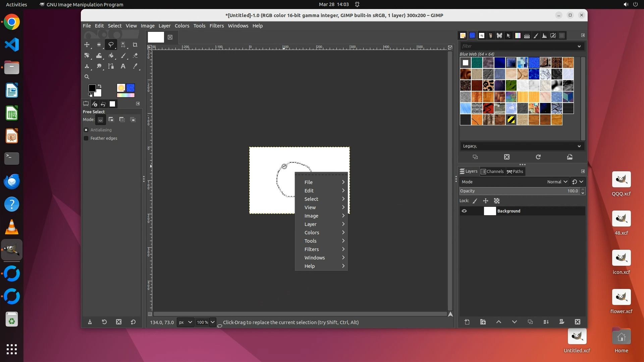Click the black foreground color swatch
Viewport: 644px width, 362px height.
[92, 88]
